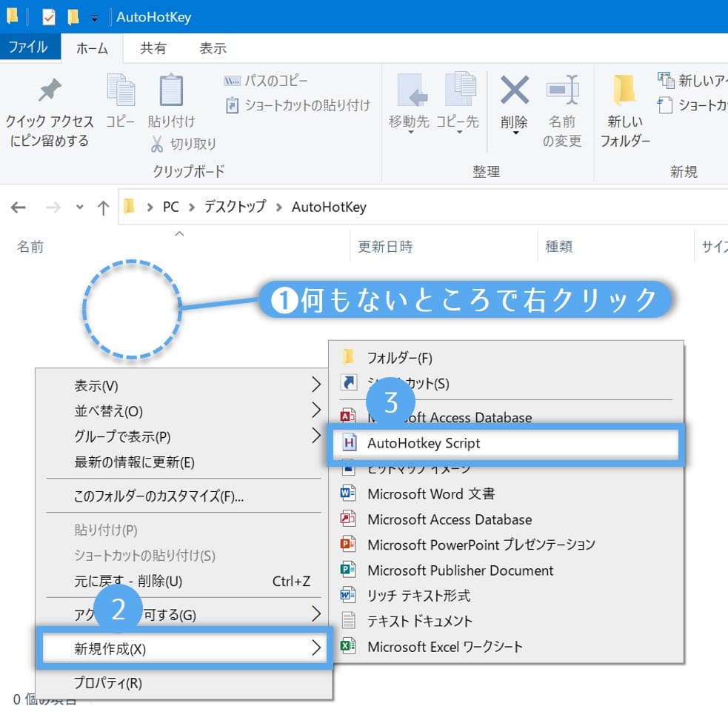Select Microsoft Publisher Document entry
This screenshot has width=728, height=712.
(506, 570)
